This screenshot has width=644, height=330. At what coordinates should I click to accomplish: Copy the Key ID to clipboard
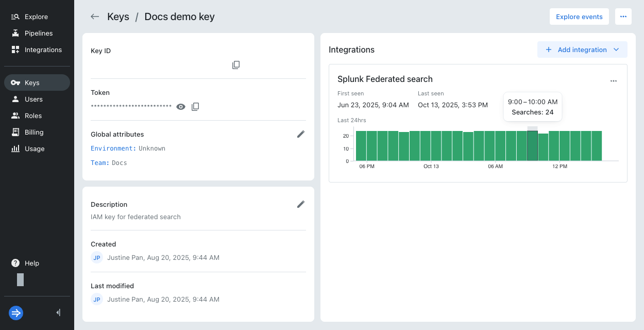coord(236,64)
